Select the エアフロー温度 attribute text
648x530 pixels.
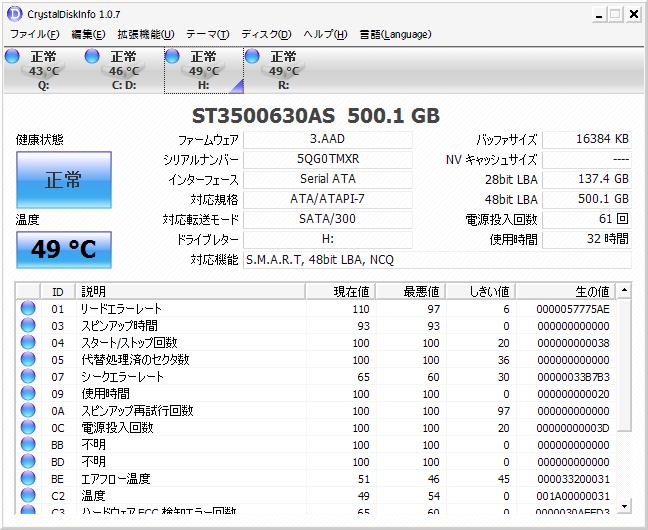[115, 479]
